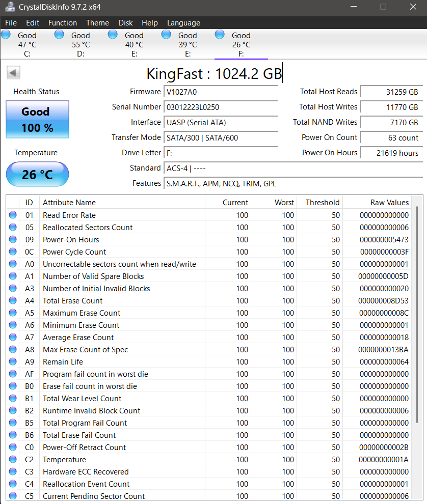Viewport: 427px width, 504px height.
Task: Click the Firmware field V1027A0
Action: pos(221,92)
